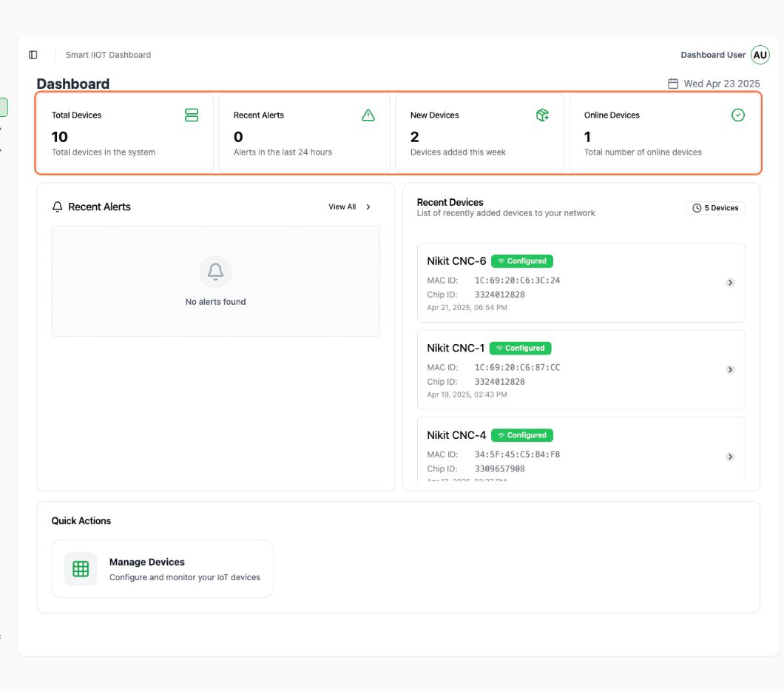Viewport: 784px width, 692px height.
Task: Click the Dashboard User name
Action: click(x=713, y=55)
